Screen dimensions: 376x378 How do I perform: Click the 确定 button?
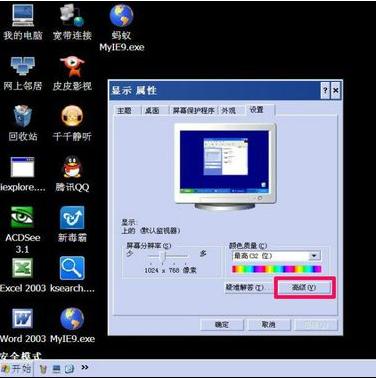222,324
